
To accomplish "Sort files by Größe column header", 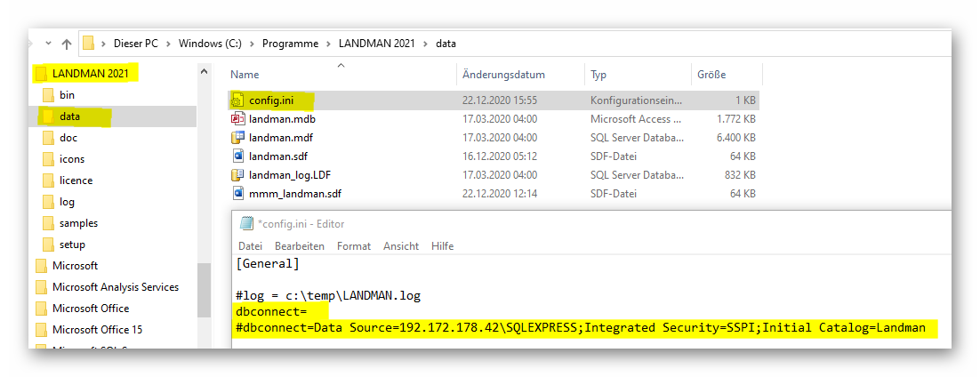I will [x=711, y=75].
